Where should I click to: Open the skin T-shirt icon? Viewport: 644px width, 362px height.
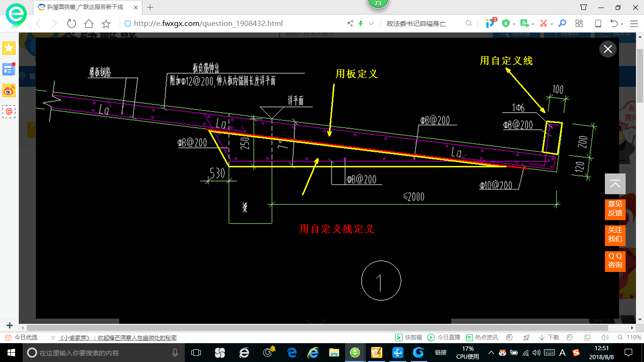(x=584, y=7)
